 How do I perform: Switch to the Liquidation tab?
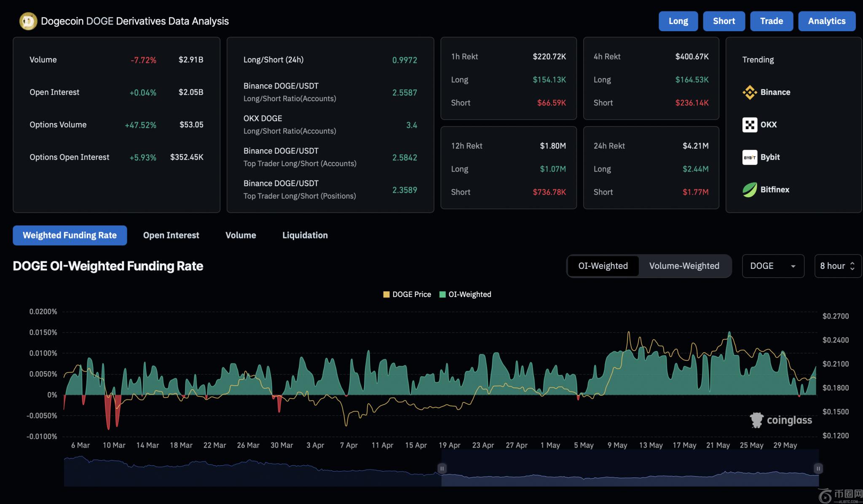click(305, 236)
